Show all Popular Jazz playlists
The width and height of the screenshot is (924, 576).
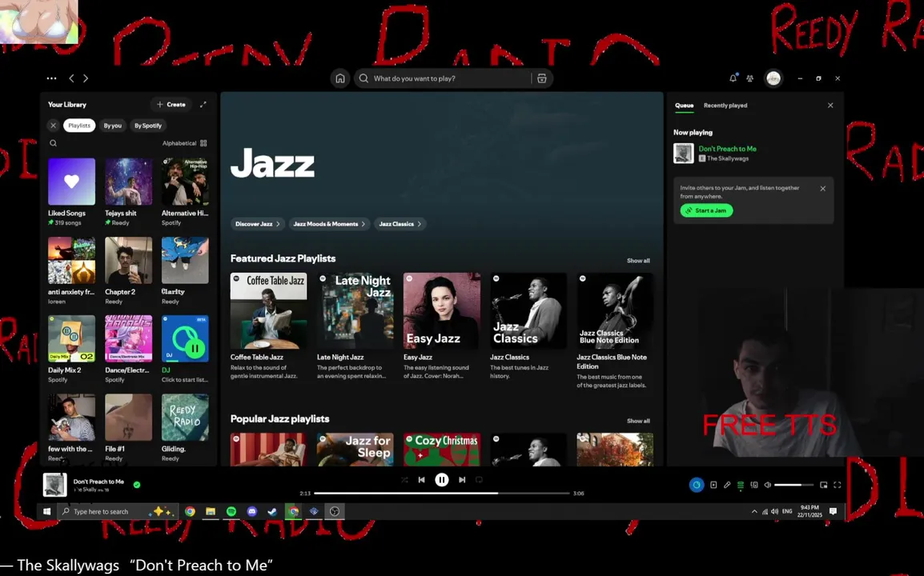[638, 421]
